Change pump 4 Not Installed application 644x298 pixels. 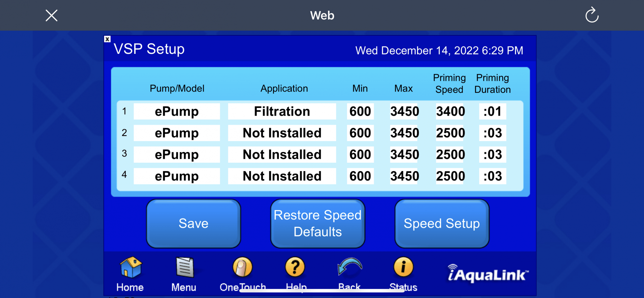click(x=282, y=176)
